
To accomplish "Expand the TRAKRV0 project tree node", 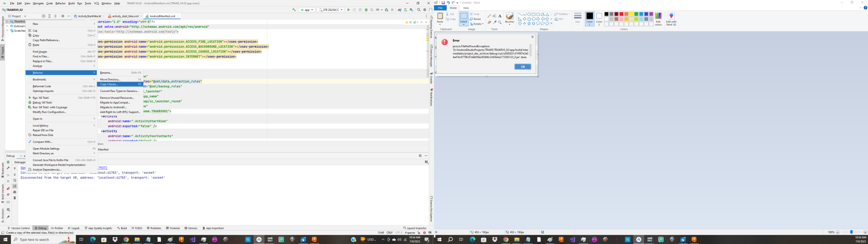I will pyautogui.click(x=7, y=21).
